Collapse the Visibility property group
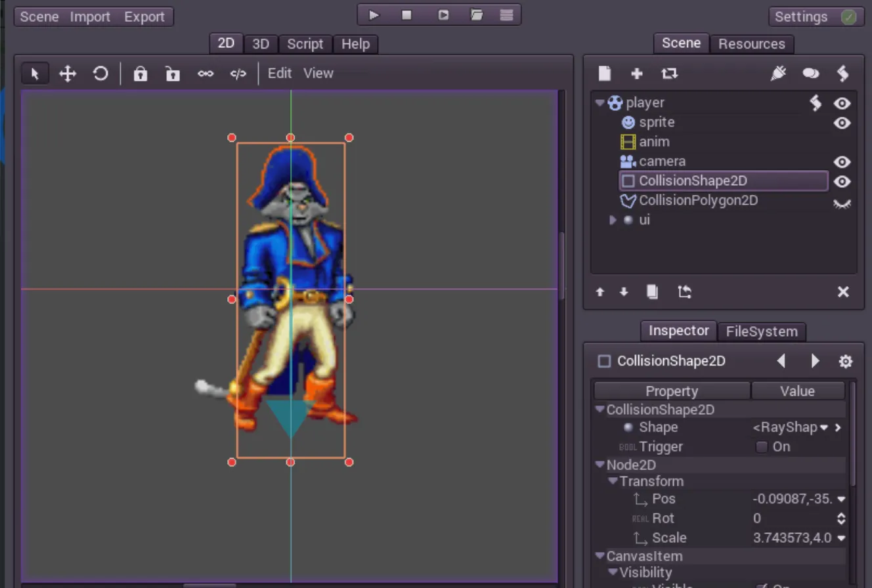This screenshot has width=872, height=588. point(613,572)
